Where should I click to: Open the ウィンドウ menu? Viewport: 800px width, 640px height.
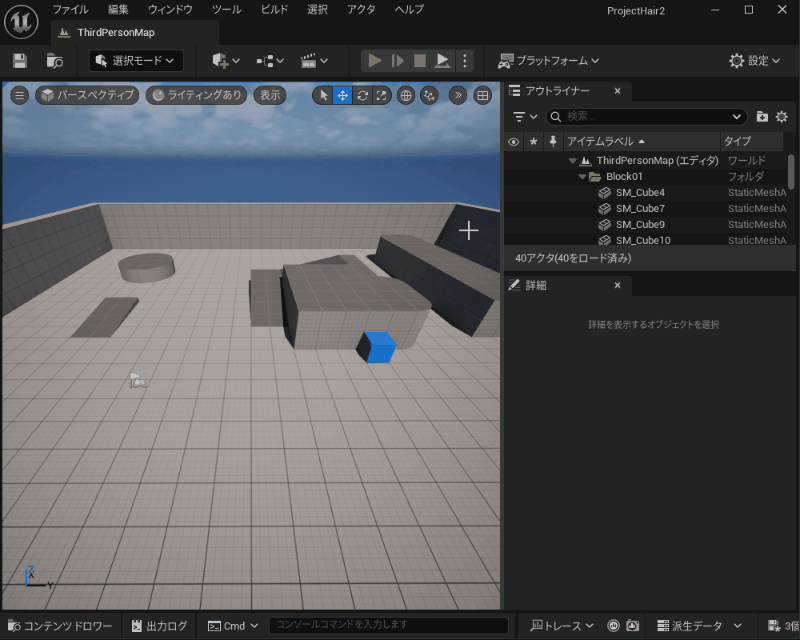point(170,9)
